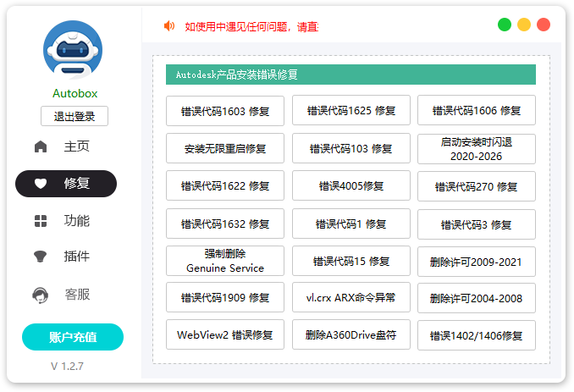This screenshot has width=574, height=392.
Task: Run the 错误代码1603 修复 fix
Action: tap(225, 110)
